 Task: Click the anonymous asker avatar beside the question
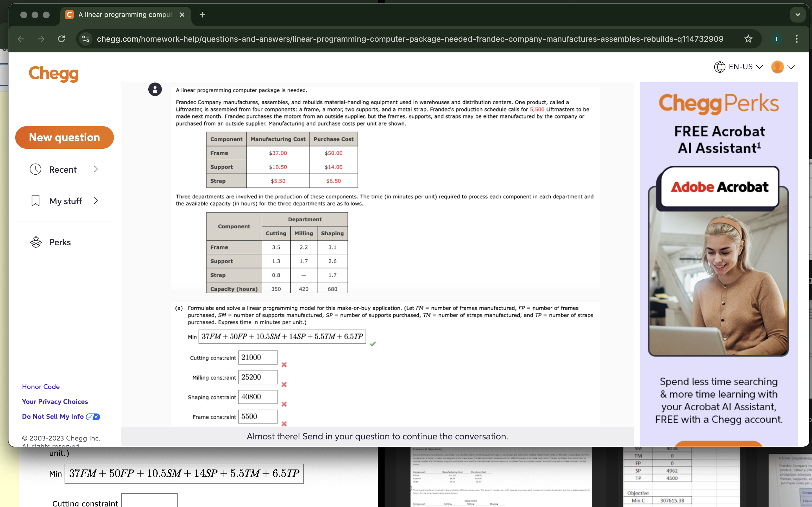pyautogui.click(x=155, y=90)
